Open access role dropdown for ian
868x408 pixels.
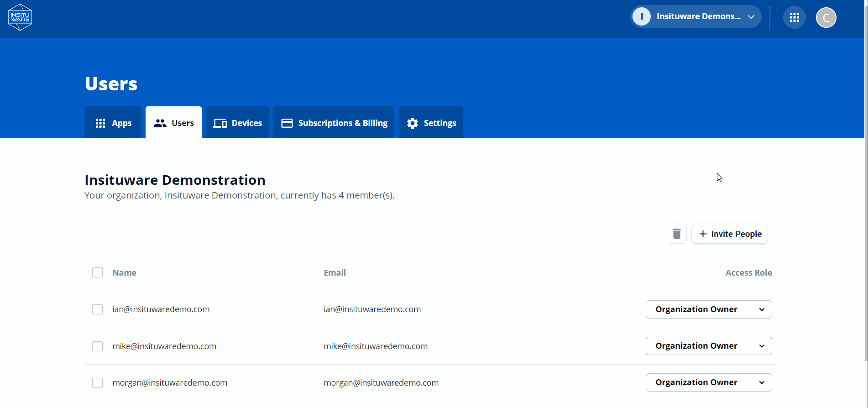coord(708,309)
